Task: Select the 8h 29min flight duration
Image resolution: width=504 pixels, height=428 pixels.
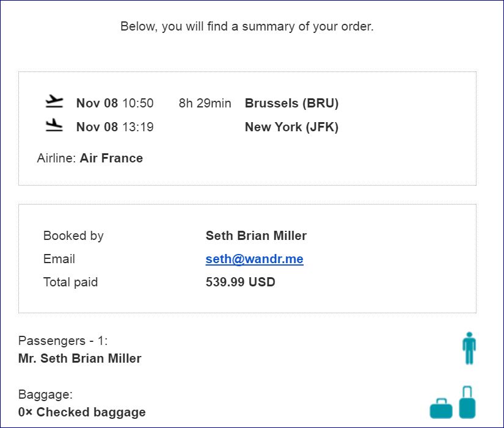Action: (205, 103)
